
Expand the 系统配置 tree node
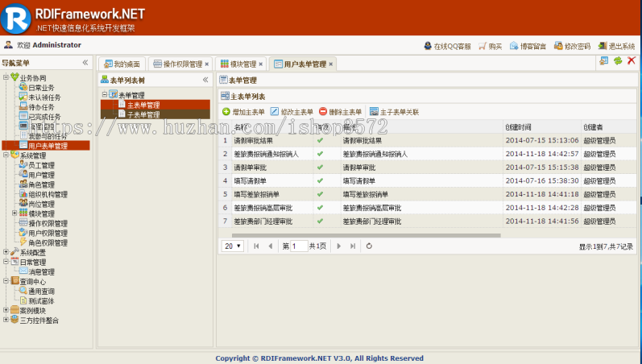pos(6,252)
